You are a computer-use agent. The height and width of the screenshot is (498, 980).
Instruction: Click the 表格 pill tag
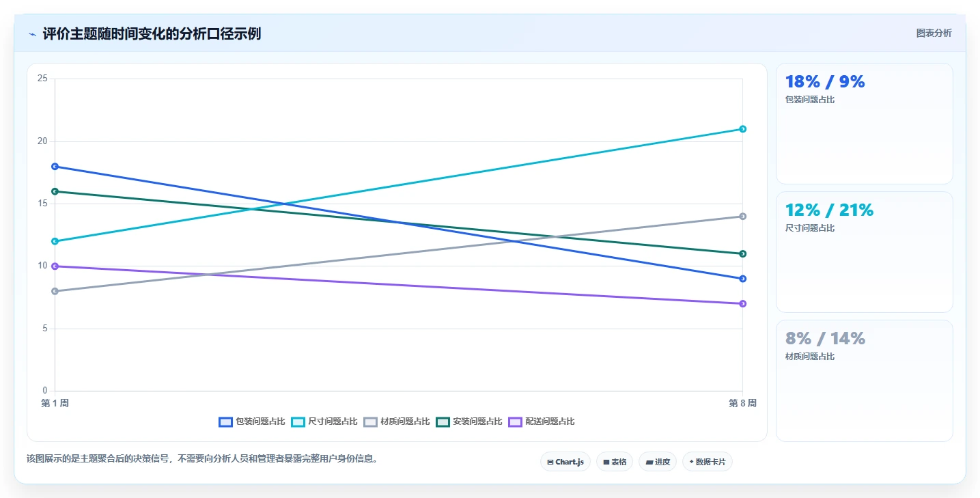(615, 462)
